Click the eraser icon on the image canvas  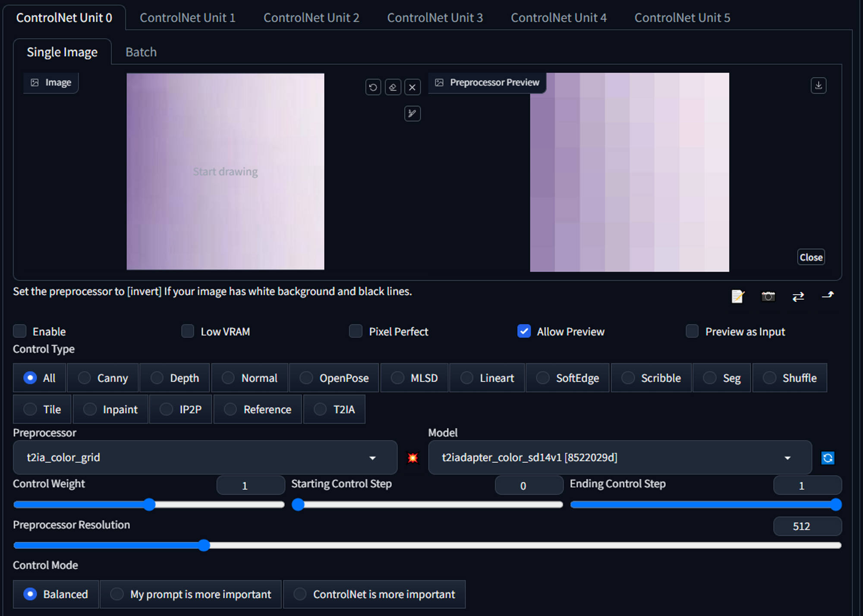pos(393,87)
